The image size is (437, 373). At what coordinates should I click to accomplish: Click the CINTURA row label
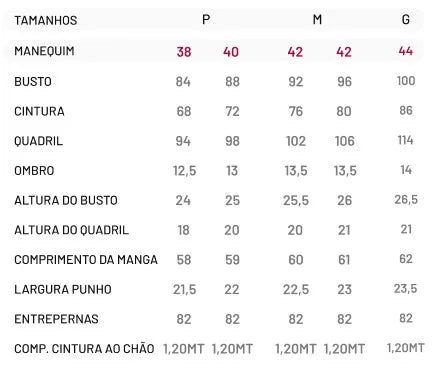(x=39, y=111)
